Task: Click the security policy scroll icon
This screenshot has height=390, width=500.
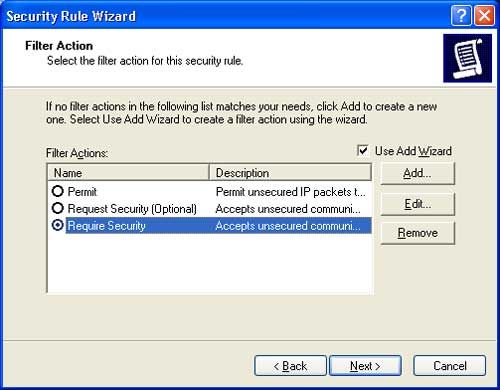Action: (467, 58)
